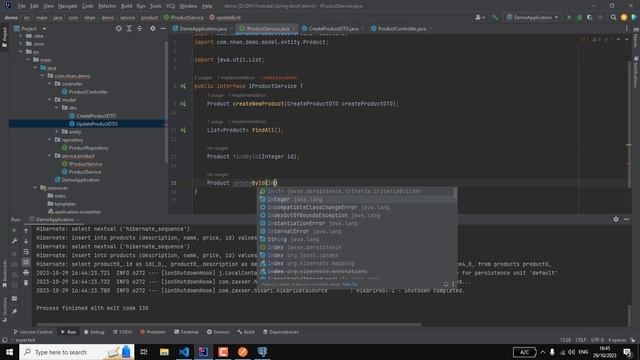Image resolution: width=640 pixels, height=360 pixels.
Task: Build project with the hammer icon
Action: click(x=495, y=18)
